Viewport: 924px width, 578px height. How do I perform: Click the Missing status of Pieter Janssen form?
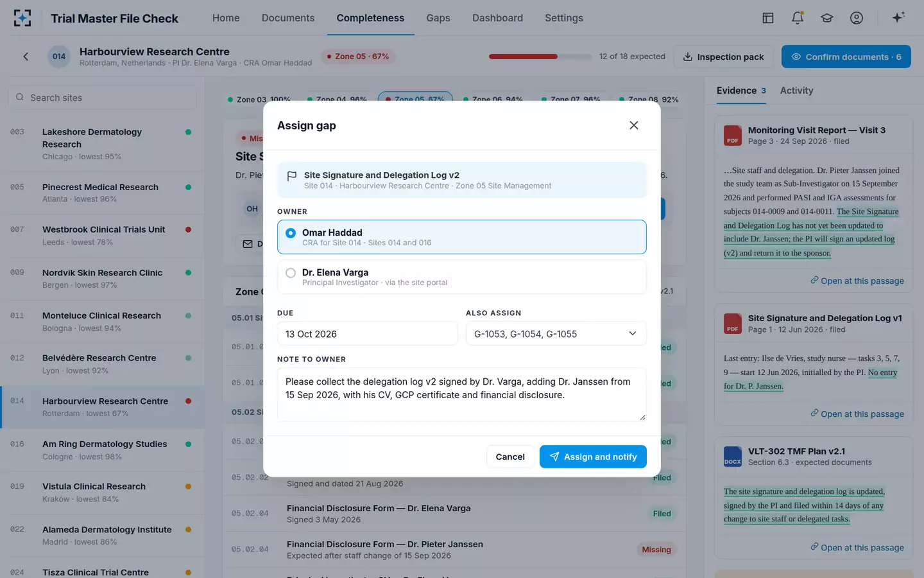pyautogui.click(x=656, y=549)
